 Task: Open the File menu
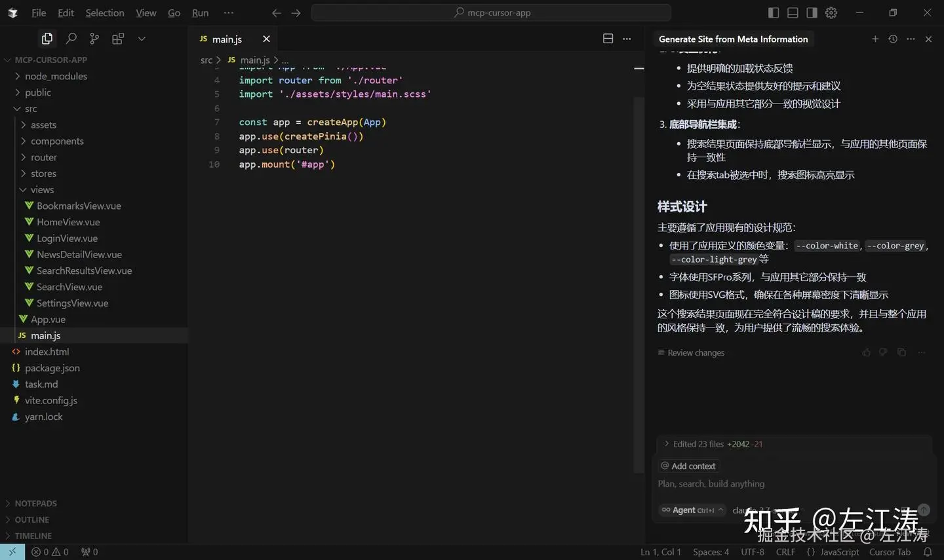click(x=39, y=13)
